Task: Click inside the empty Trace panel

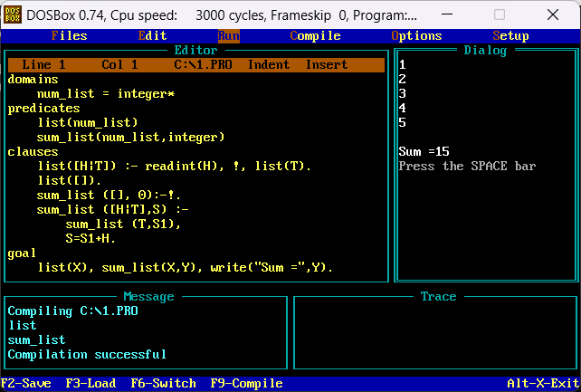Action: point(435,333)
